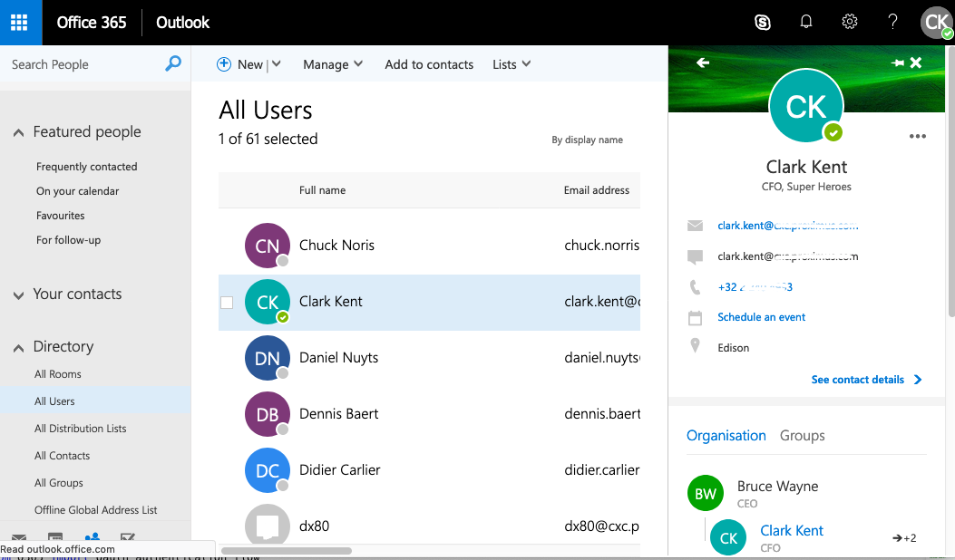The height and width of the screenshot is (560, 955).
Task: Pin the contact card panel
Action: pos(897,63)
